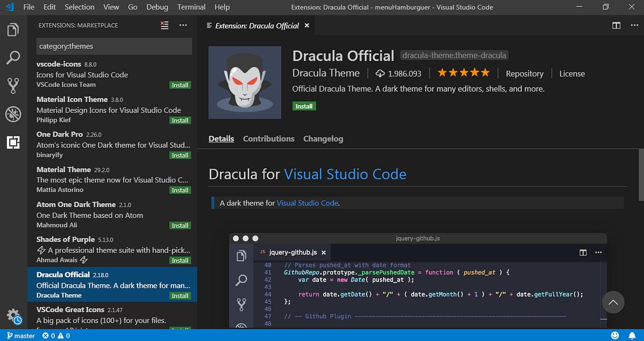Viewport: 644px width, 341px height.
Task: Open the Explorer view
Action: point(13,31)
